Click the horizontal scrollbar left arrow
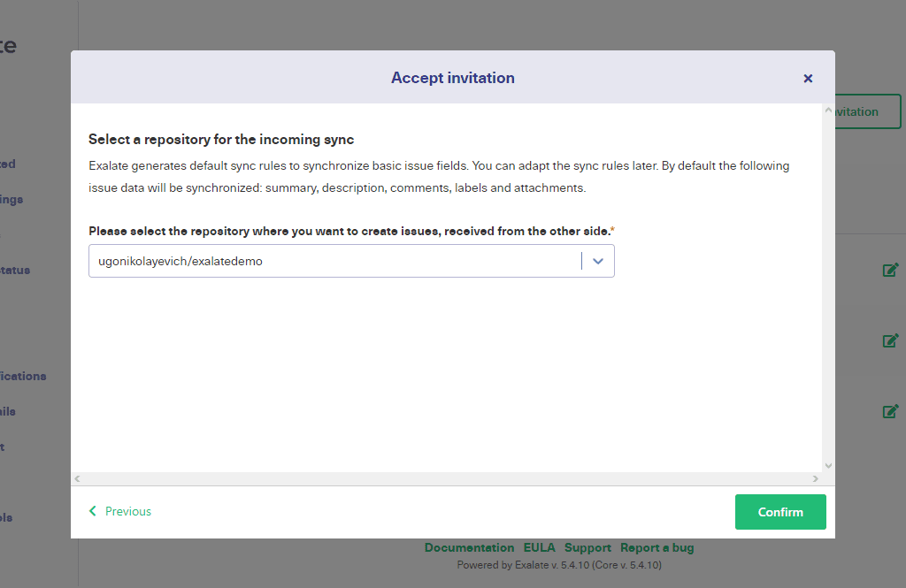The image size is (906, 588). tap(78, 479)
